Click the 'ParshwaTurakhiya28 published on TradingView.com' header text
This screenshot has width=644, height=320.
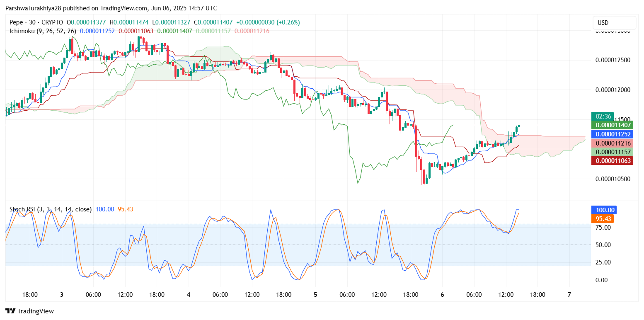pyautogui.click(x=76, y=8)
